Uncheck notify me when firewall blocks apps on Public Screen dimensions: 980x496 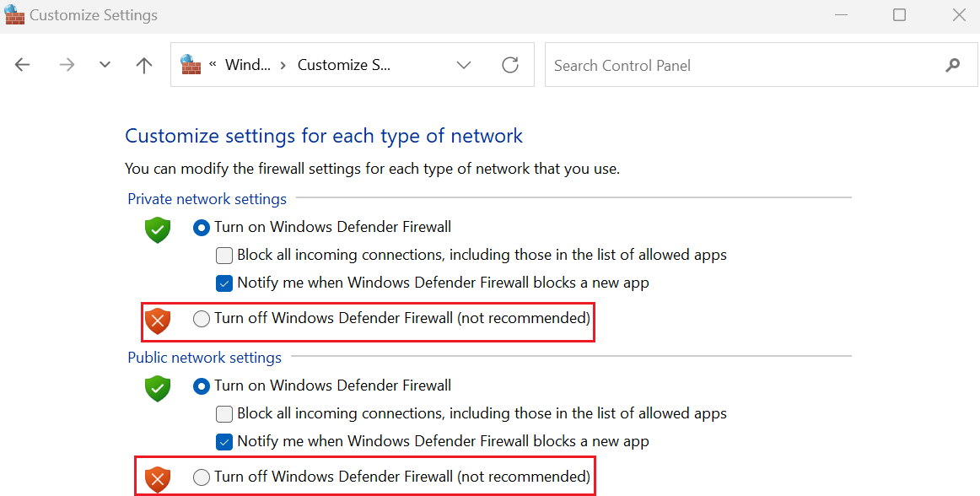pos(224,441)
